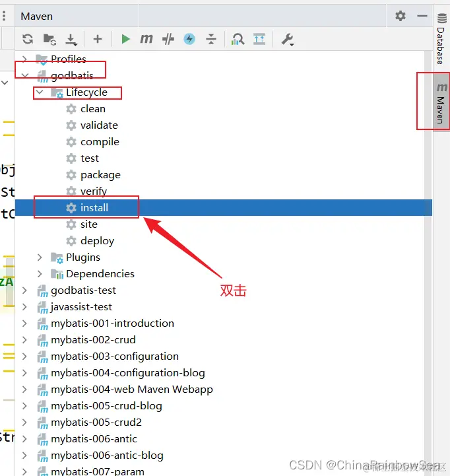Toggle Offline Mode lightning icon
Screen dimensions: 450x476
point(189,39)
